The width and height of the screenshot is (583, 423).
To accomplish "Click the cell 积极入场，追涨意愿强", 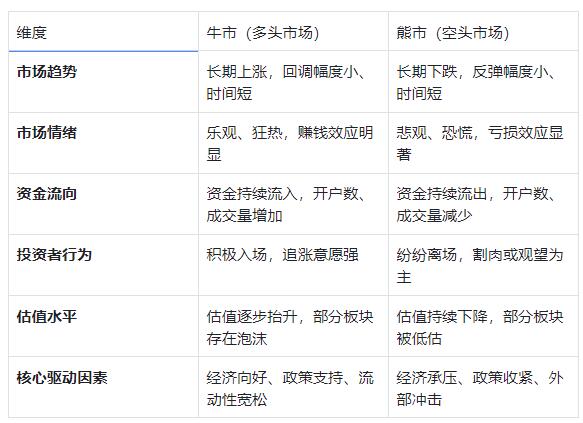I will tap(293, 265).
